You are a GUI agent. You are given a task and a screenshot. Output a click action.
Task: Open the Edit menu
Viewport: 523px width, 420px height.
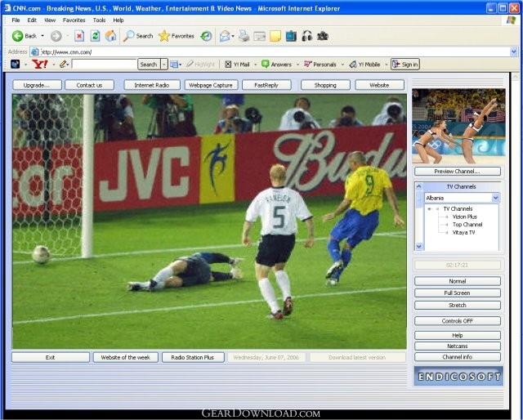32,20
